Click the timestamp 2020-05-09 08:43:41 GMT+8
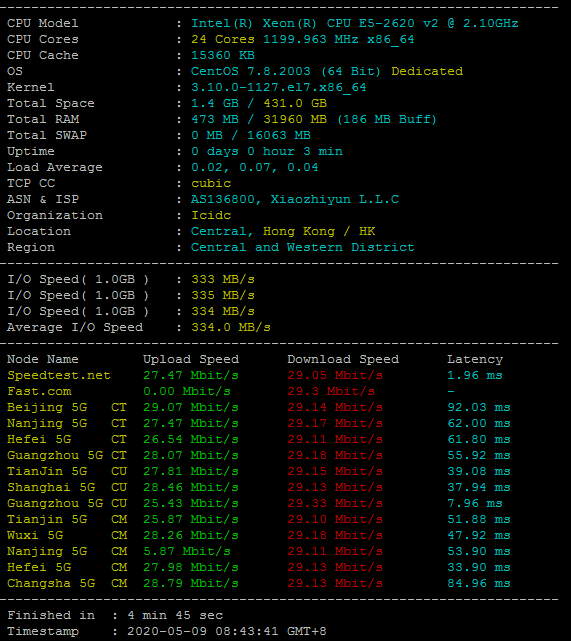The image size is (571, 641). [227, 631]
